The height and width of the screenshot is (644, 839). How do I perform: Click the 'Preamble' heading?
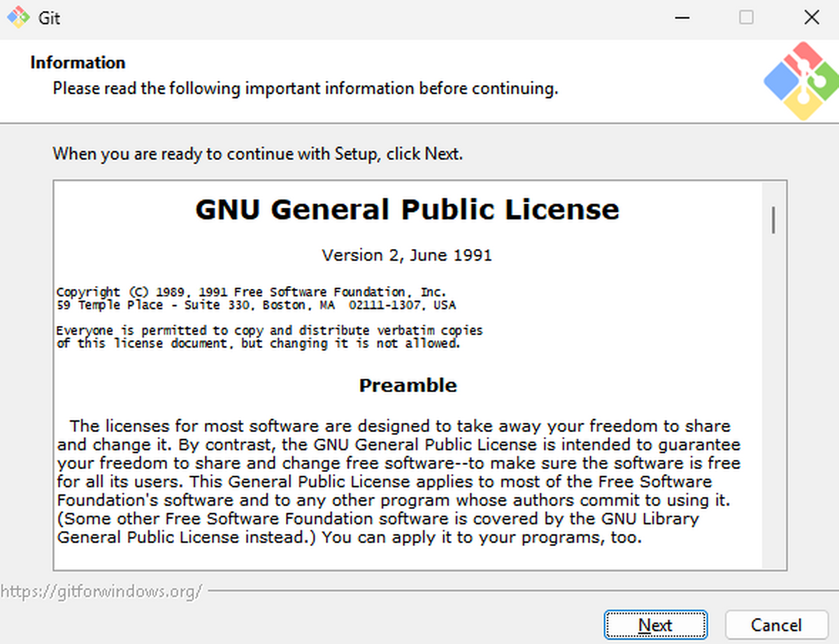(x=408, y=385)
